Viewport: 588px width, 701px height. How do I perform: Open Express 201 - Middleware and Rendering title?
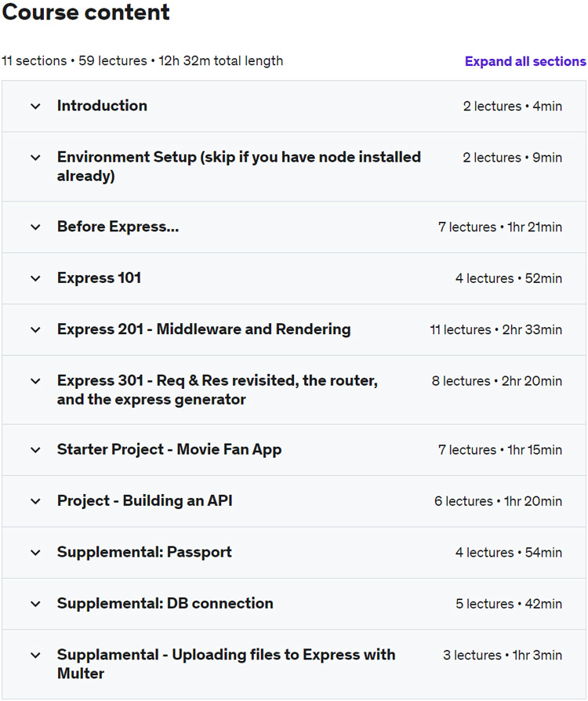click(x=204, y=329)
